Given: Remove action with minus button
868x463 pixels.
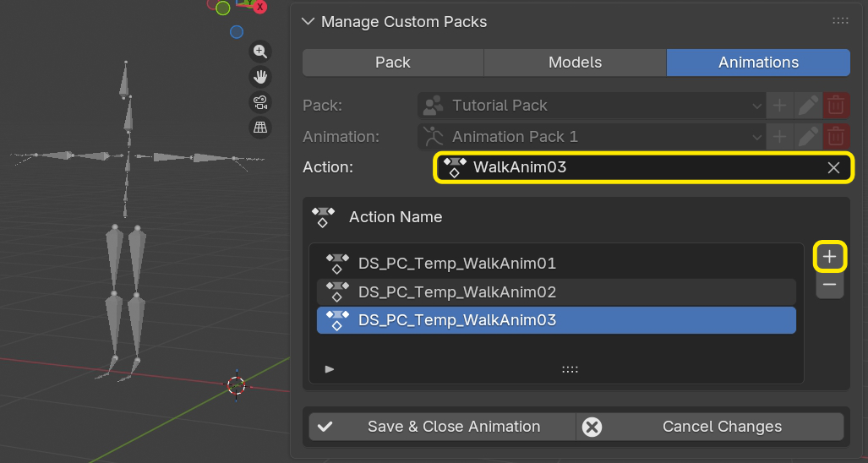Looking at the screenshot, I should [830, 286].
